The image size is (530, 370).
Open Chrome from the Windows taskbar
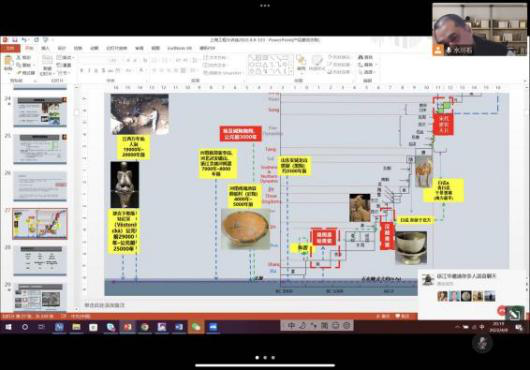[x=145, y=327]
